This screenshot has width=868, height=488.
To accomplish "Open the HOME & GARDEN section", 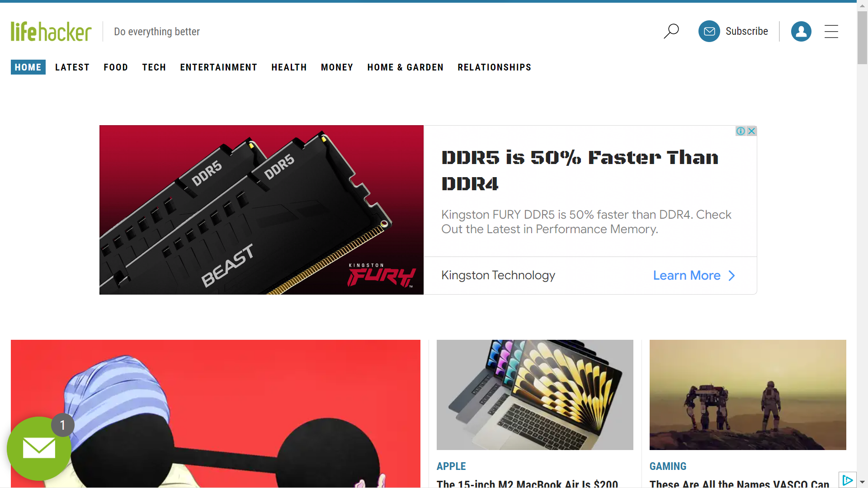I will coord(406,67).
